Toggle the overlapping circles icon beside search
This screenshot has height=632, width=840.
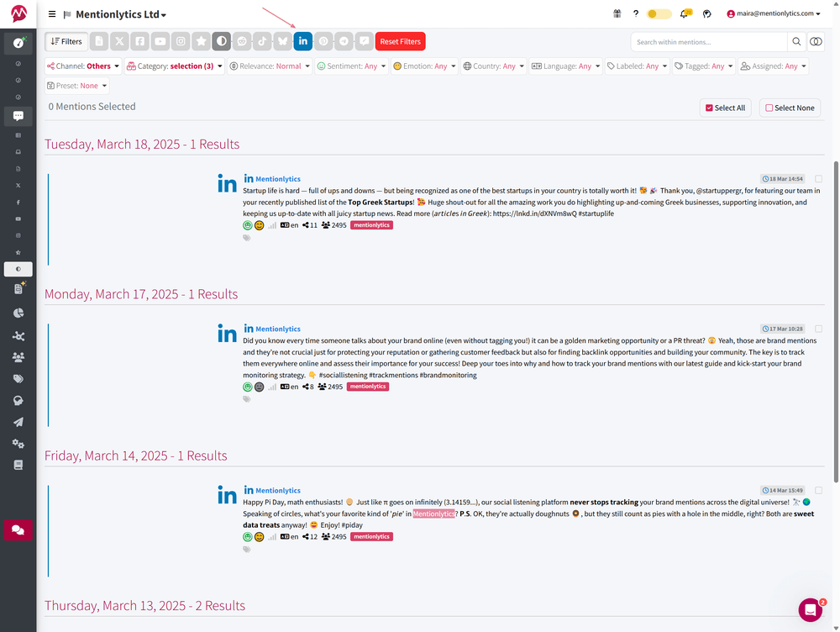point(816,42)
